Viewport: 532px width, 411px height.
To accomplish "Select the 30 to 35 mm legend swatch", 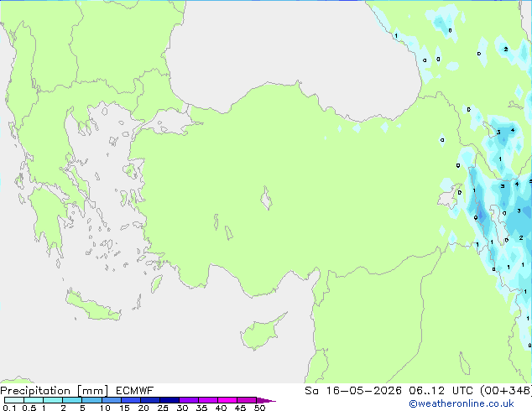I will point(189,400).
